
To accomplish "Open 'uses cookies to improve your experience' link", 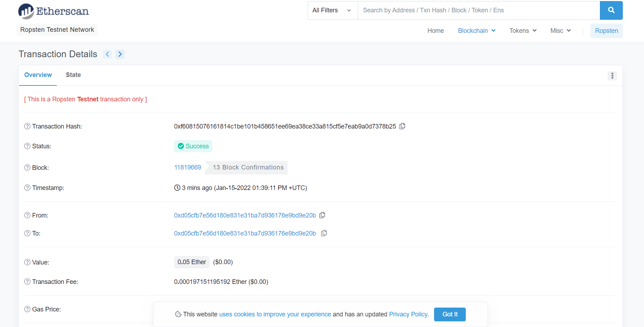I will tap(275, 314).
